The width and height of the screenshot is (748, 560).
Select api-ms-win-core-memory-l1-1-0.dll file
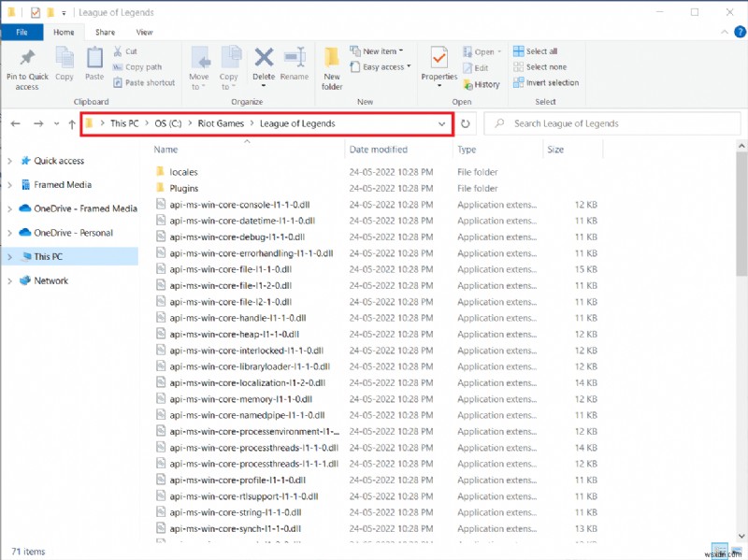click(241, 399)
